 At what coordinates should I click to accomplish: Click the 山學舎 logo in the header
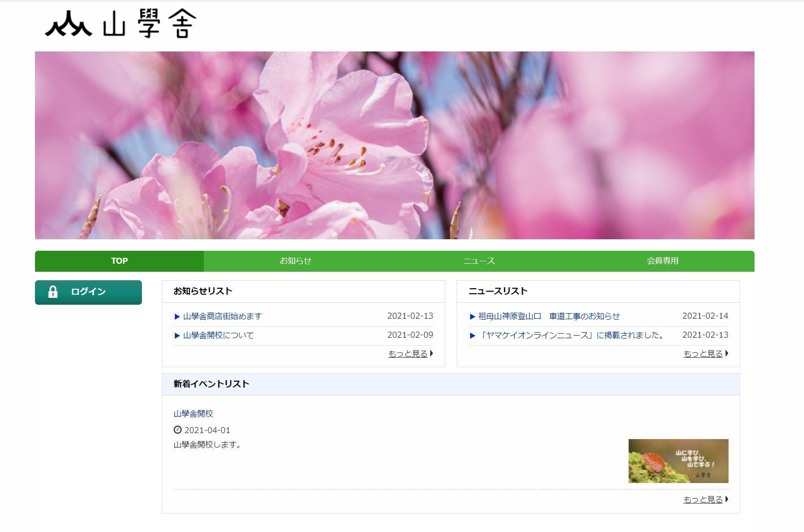click(120, 24)
